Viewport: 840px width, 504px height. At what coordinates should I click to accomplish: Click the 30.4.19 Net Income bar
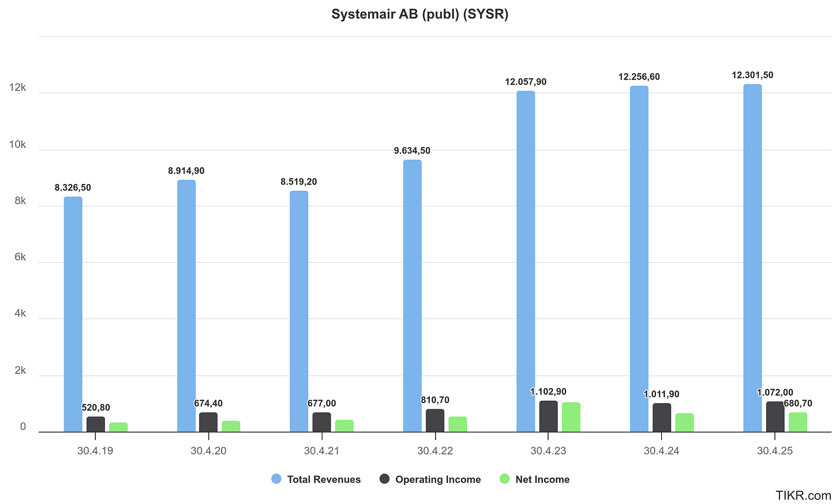click(118, 427)
